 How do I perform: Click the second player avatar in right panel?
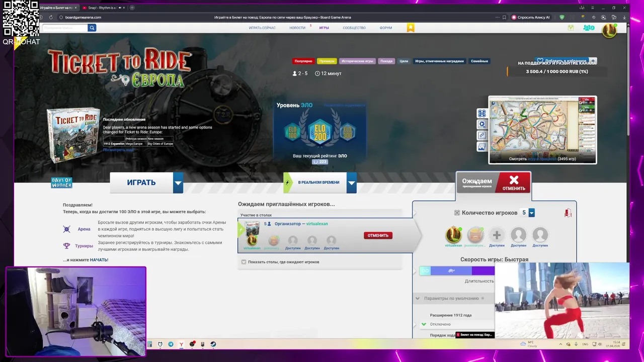point(475,235)
